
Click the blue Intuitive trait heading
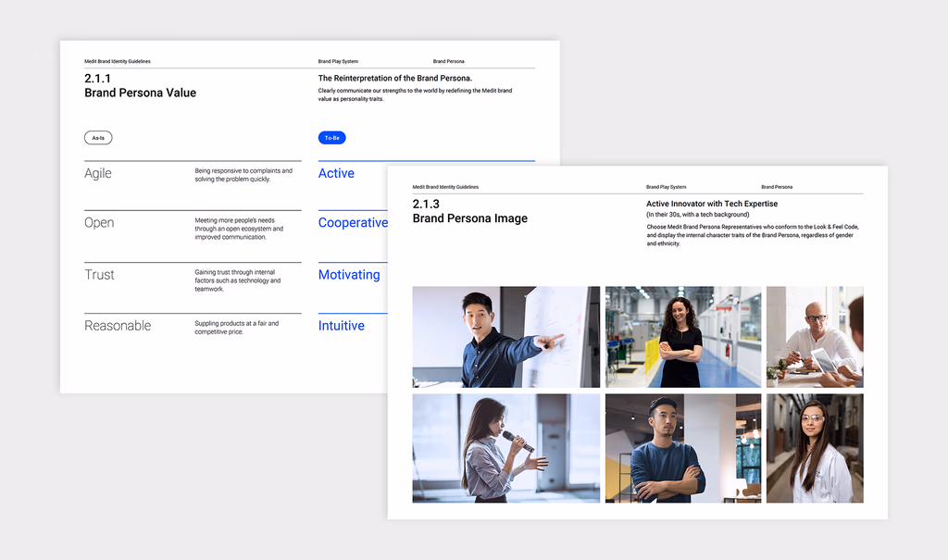click(341, 326)
